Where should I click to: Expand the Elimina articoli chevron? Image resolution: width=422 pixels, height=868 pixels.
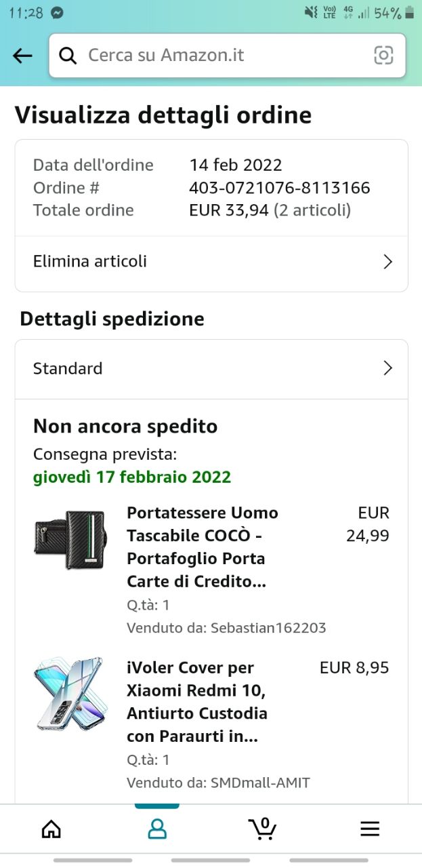click(387, 262)
